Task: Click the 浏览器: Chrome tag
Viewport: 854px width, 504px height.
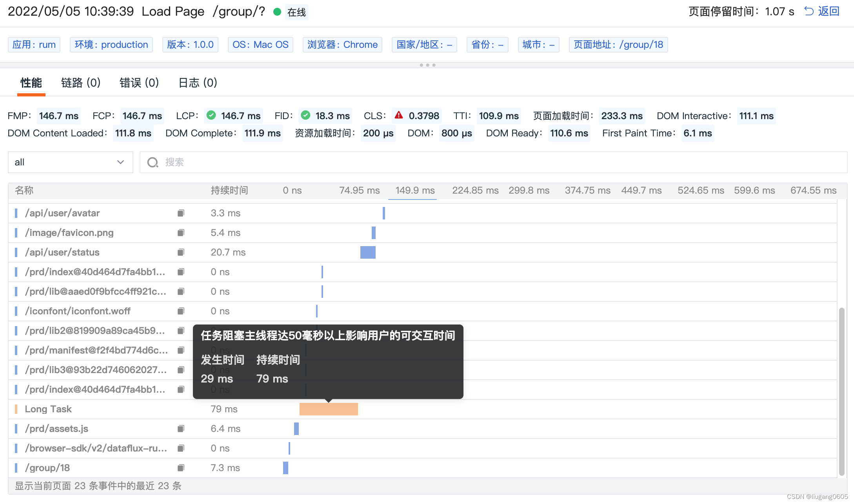Action: click(x=342, y=45)
